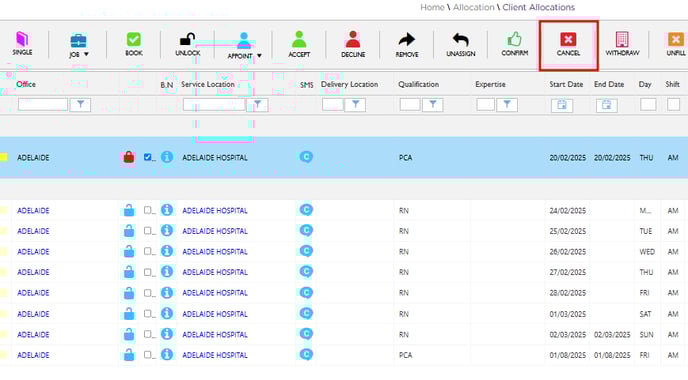Open ADELAIDE office link in the 02/03/2025 row

tap(33, 334)
